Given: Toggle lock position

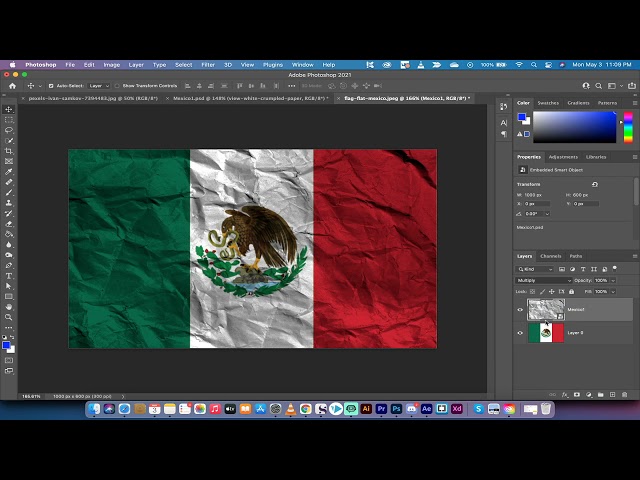Looking at the screenshot, I should coord(551,291).
